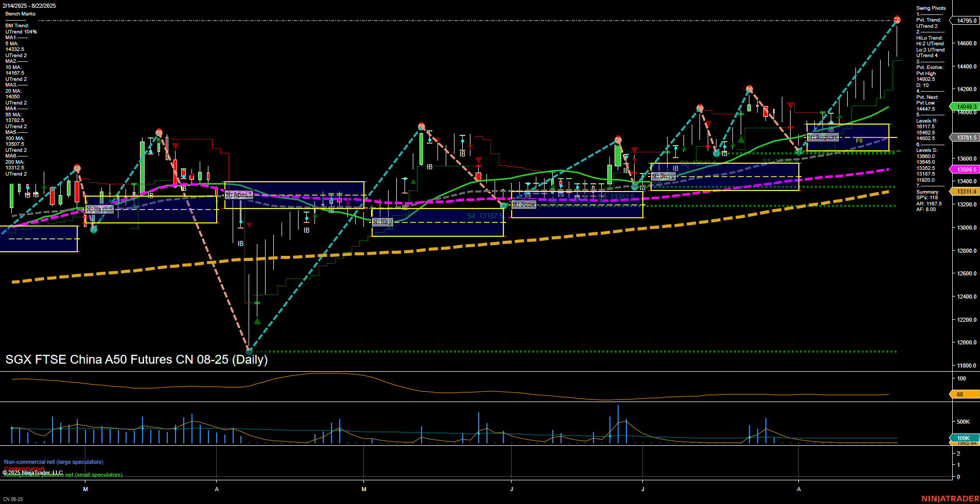980x504 pixels.
Task: Click the Commercial net legend entry
Action: coord(24,468)
